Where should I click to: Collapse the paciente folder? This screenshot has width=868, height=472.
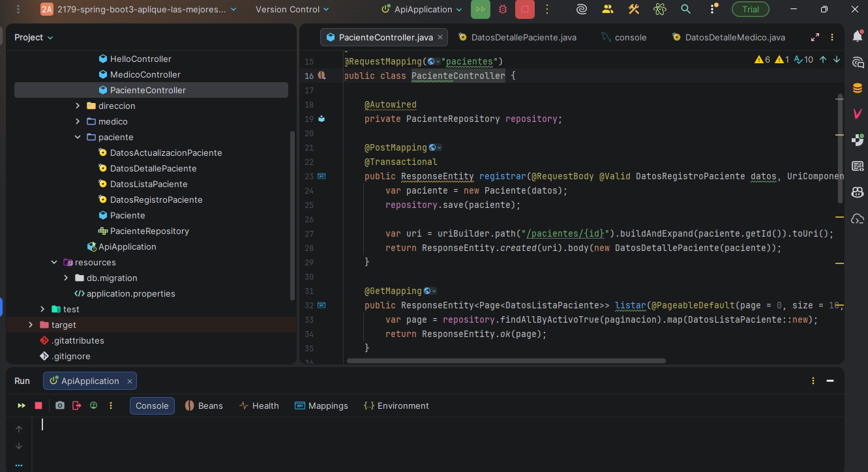(x=78, y=137)
